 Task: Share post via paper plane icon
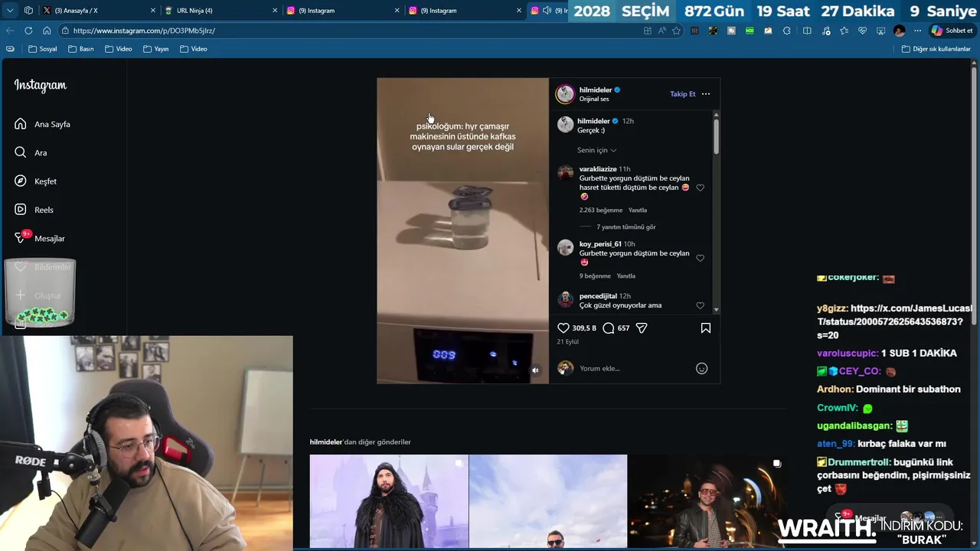pos(642,328)
